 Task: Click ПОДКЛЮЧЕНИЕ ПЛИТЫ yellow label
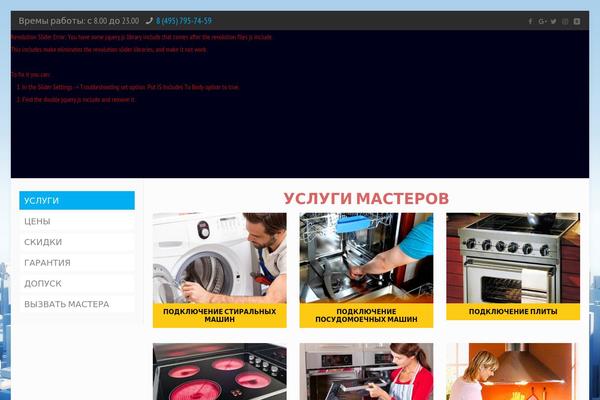click(513, 312)
